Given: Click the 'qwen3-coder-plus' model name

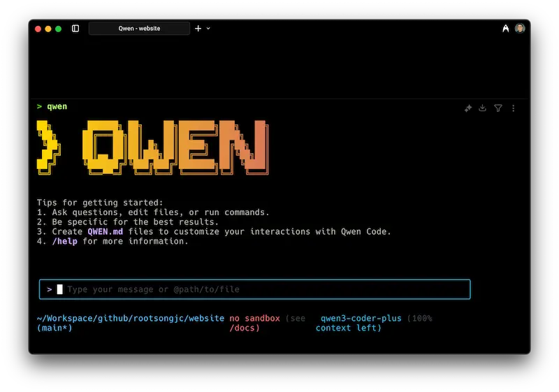Looking at the screenshot, I should (x=361, y=318).
